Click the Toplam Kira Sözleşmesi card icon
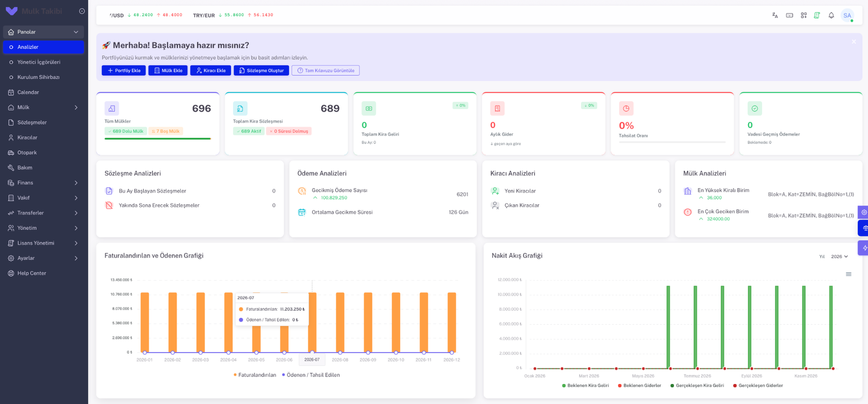The width and height of the screenshot is (868, 404). [240, 108]
